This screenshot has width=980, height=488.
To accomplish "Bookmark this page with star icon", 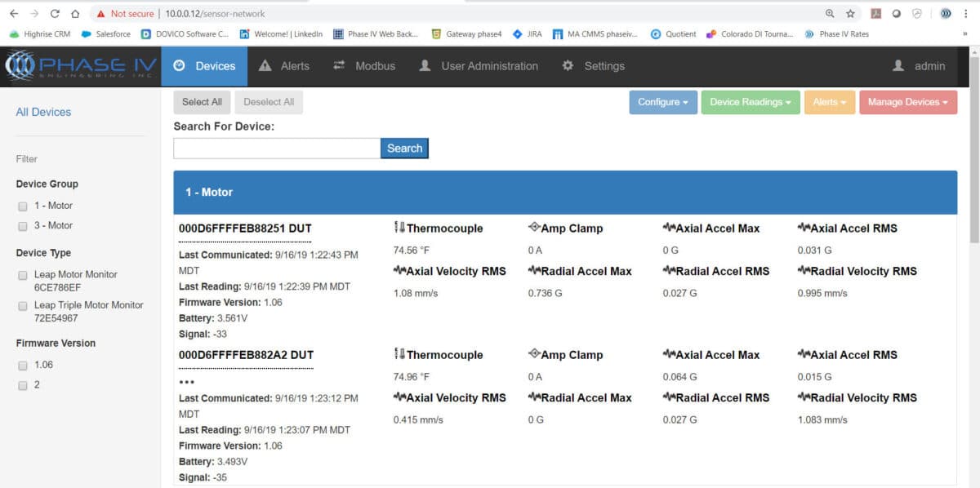I will point(850,14).
